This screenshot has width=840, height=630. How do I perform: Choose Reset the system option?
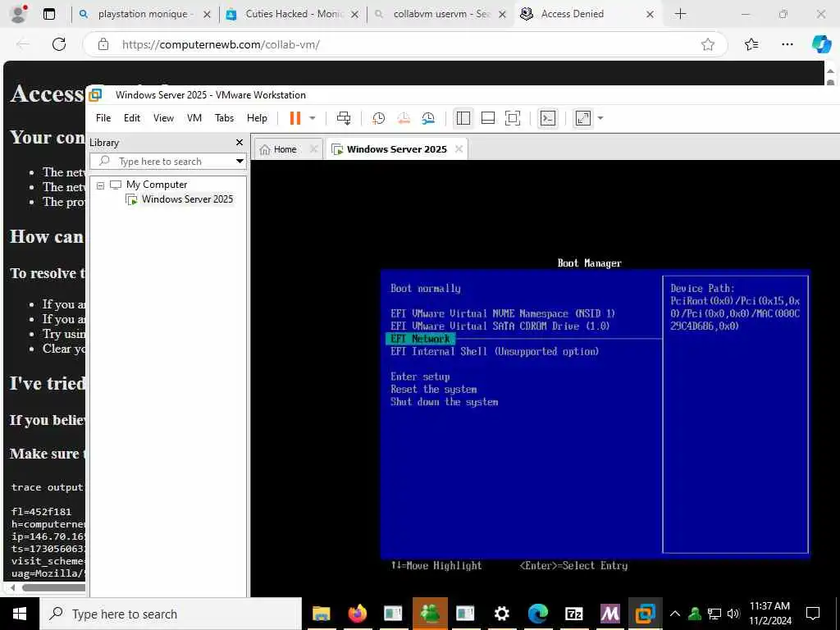click(x=433, y=390)
